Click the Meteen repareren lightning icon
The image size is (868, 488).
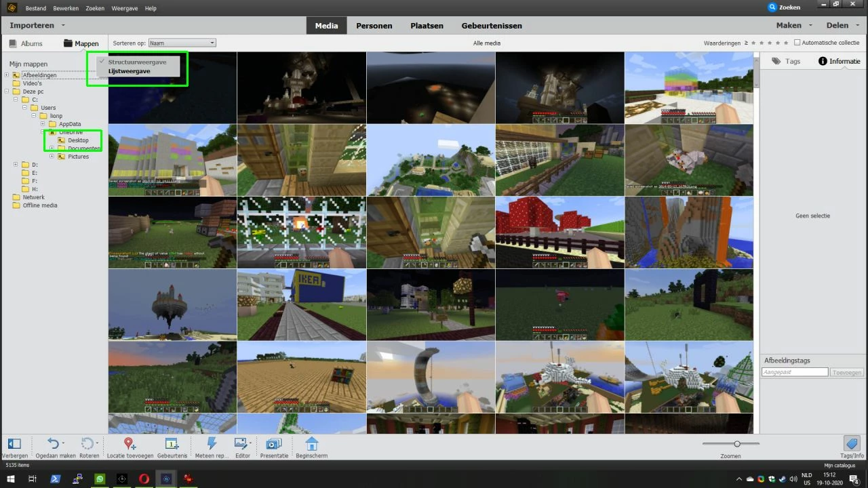pyautogui.click(x=212, y=444)
